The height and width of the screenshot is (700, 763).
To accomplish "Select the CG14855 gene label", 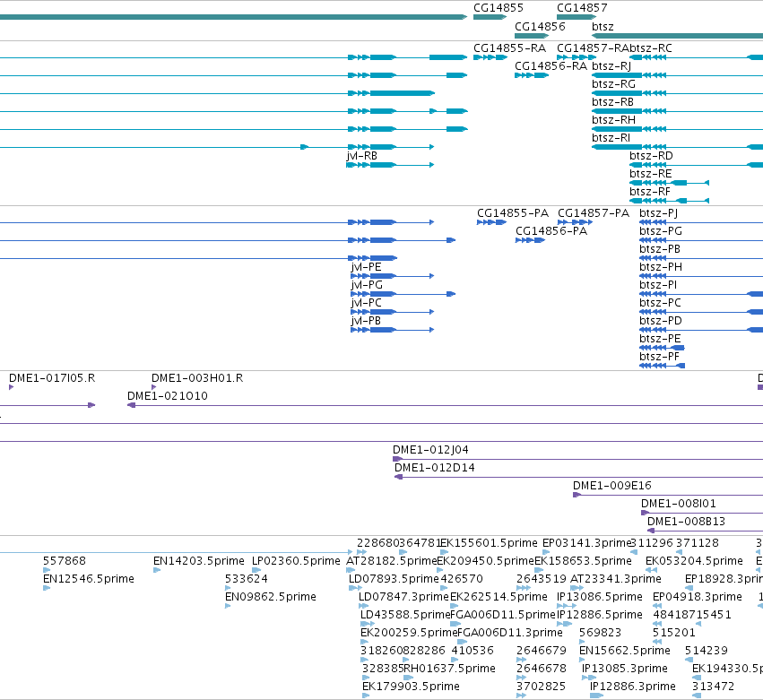I will [499, 8].
